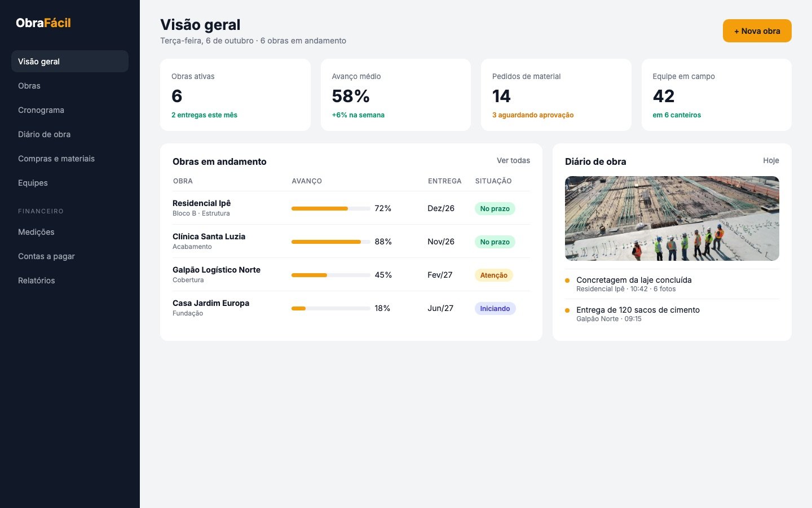Open the Clínica Santa Luzia project
This screenshot has height=508, width=812.
pos(351,242)
